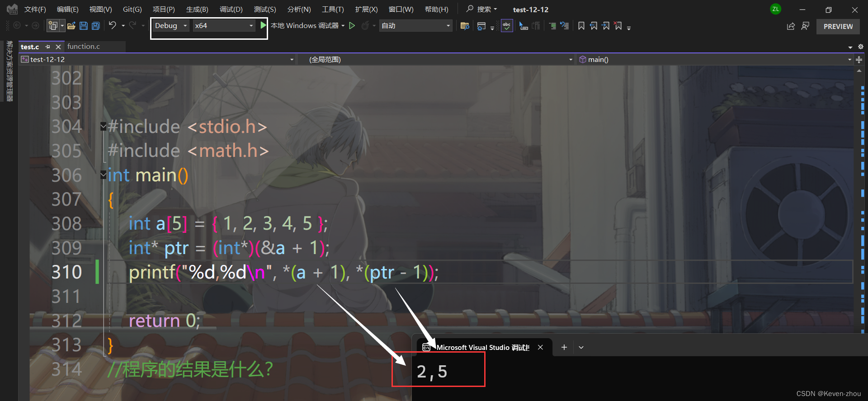Save the current file with the disk icon

(84, 26)
